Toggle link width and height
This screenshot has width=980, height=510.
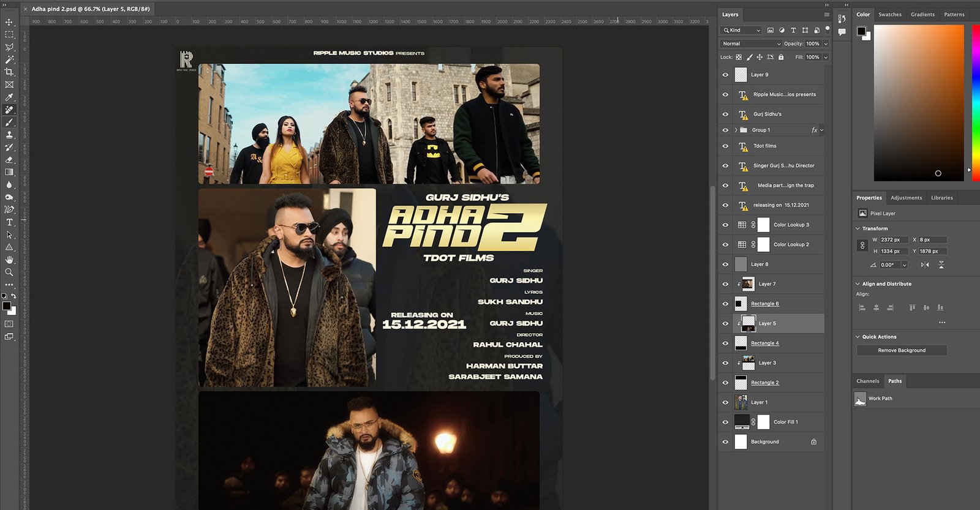click(862, 246)
